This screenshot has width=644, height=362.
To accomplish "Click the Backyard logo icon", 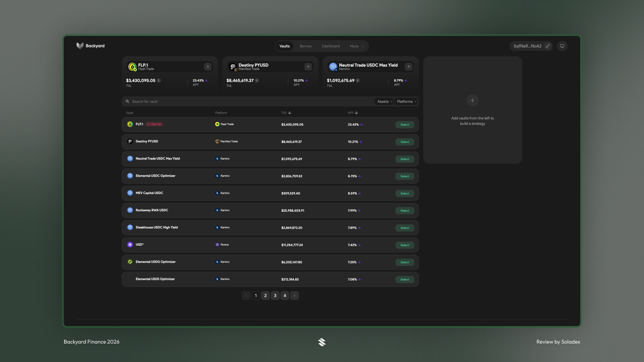I will tap(80, 46).
